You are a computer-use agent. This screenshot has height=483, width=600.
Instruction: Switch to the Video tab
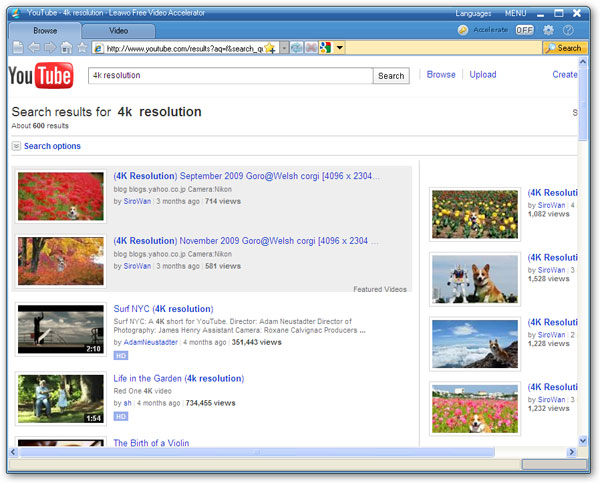[118, 30]
